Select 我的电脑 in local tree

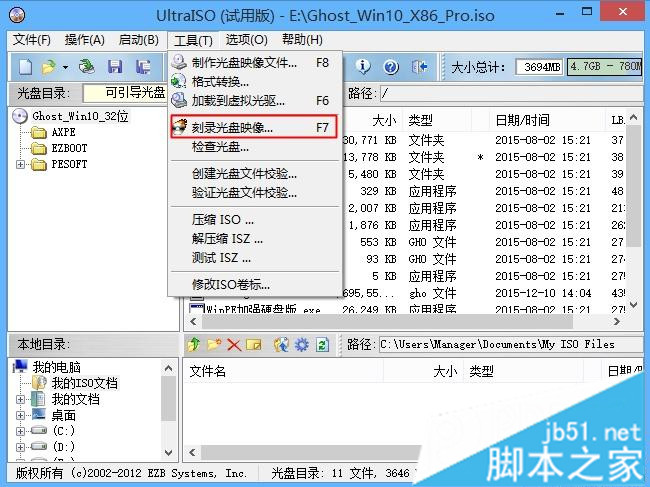coord(57,367)
